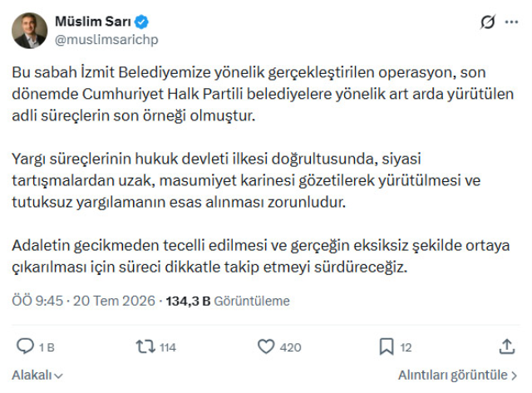Image resolution: width=532 pixels, height=393 pixels.
Task: Open the 134,3 B Görüntüleme view count
Action: pyautogui.click(x=228, y=301)
